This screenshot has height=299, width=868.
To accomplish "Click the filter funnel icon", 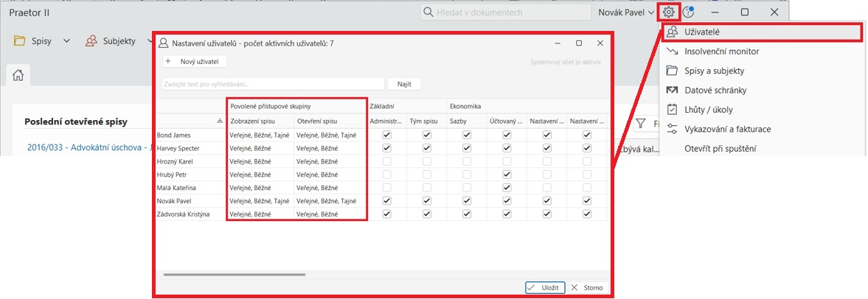I will click(641, 124).
